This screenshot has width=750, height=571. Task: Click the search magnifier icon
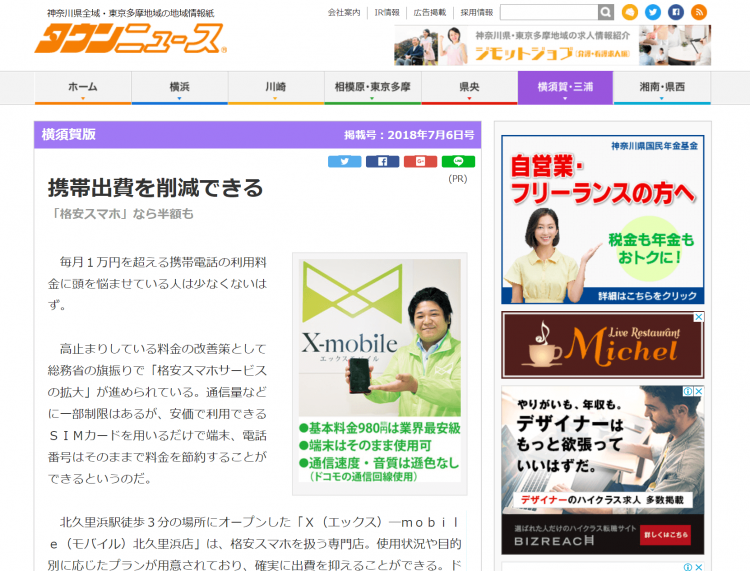point(606,12)
